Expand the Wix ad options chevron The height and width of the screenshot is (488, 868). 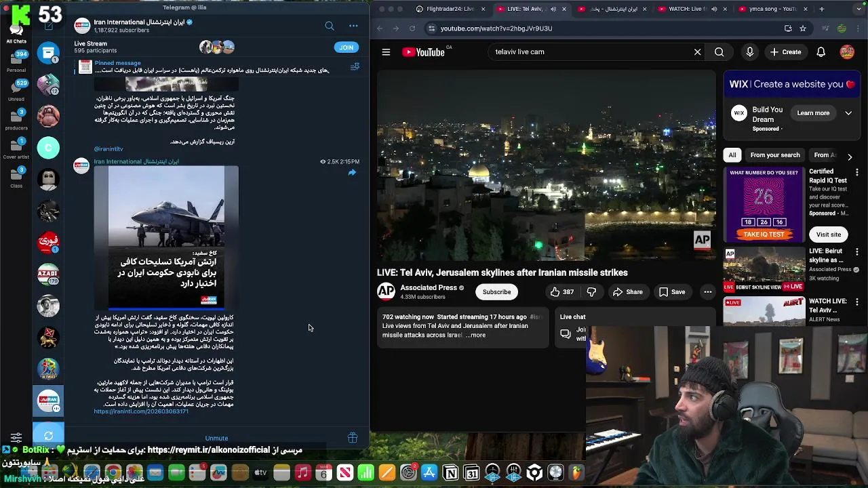pos(848,113)
